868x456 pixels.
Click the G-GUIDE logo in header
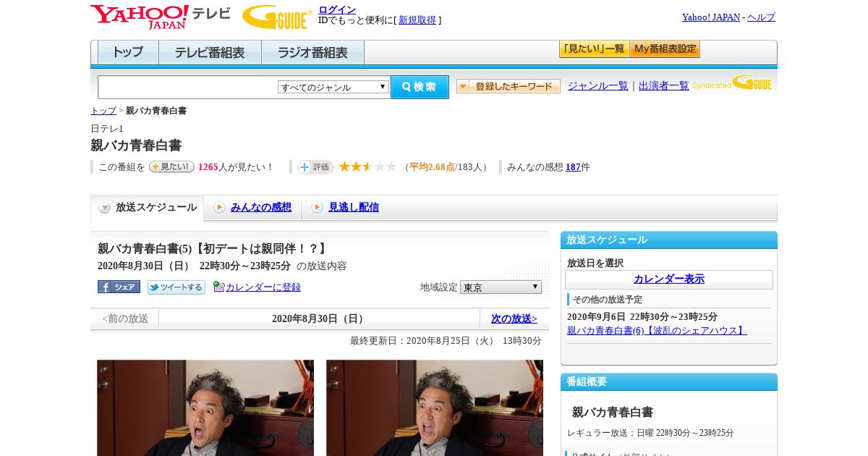277,17
